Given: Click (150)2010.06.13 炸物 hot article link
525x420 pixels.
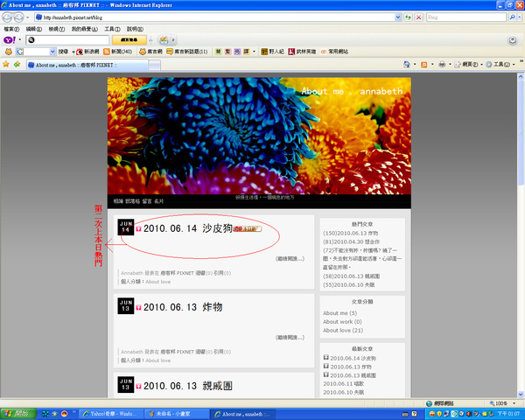Looking at the screenshot, I should [350, 233].
